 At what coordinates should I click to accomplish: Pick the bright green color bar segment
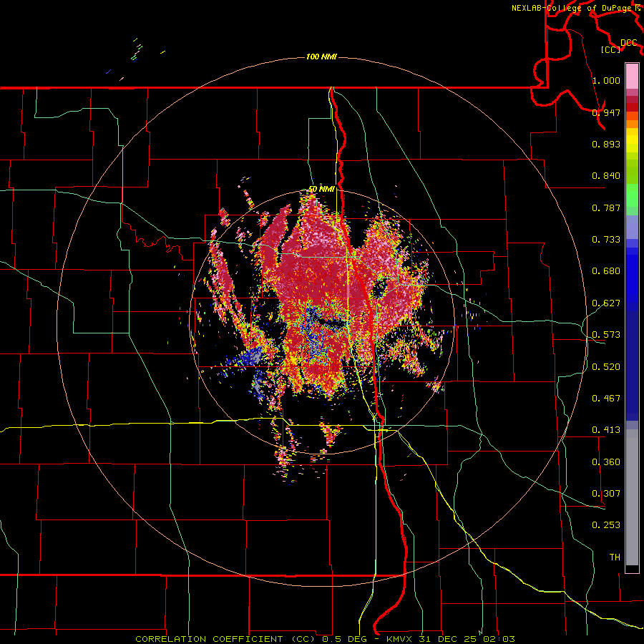pos(632,195)
